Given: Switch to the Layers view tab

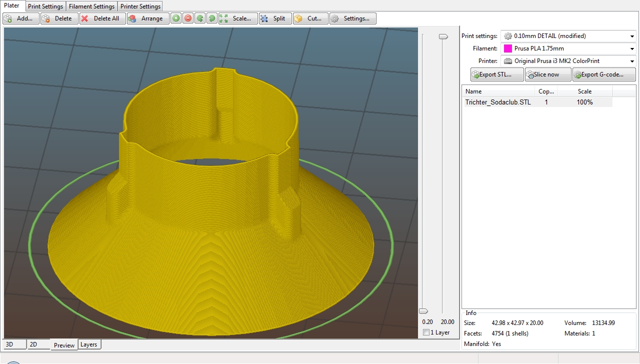Looking at the screenshot, I should click(90, 344).
